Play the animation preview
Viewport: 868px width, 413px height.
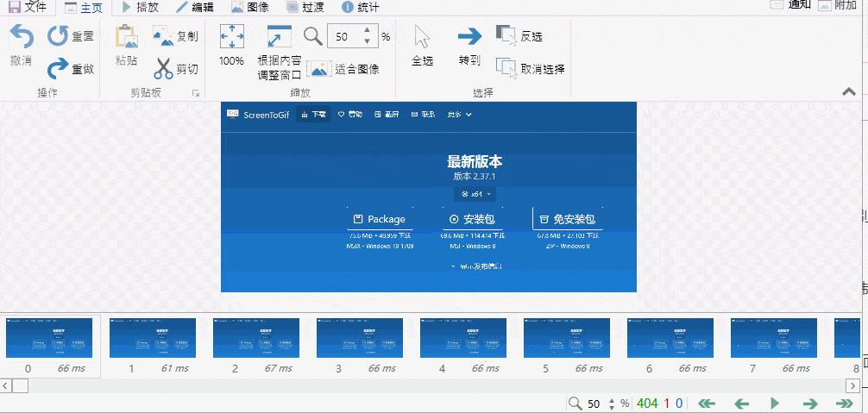coord(775,403)
